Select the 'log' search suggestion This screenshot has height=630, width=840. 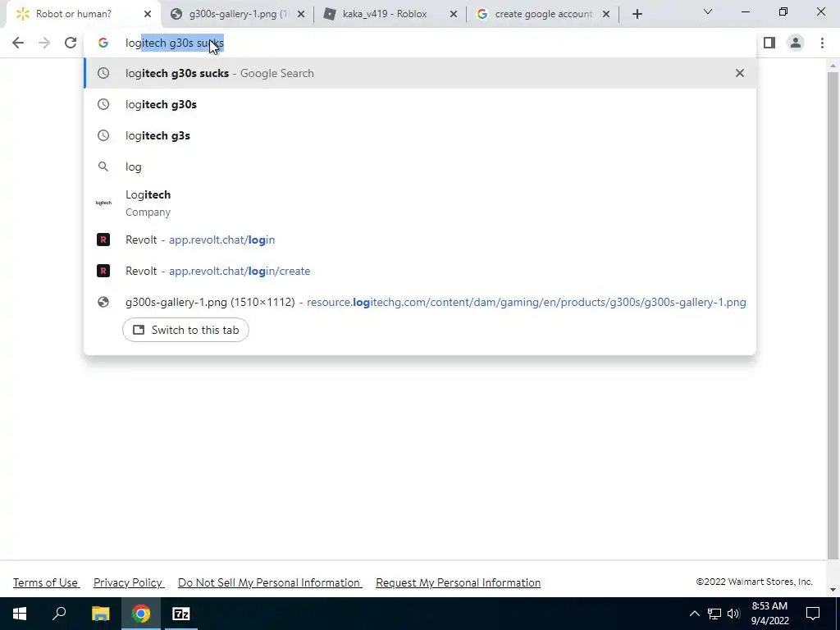click(420, 167)
